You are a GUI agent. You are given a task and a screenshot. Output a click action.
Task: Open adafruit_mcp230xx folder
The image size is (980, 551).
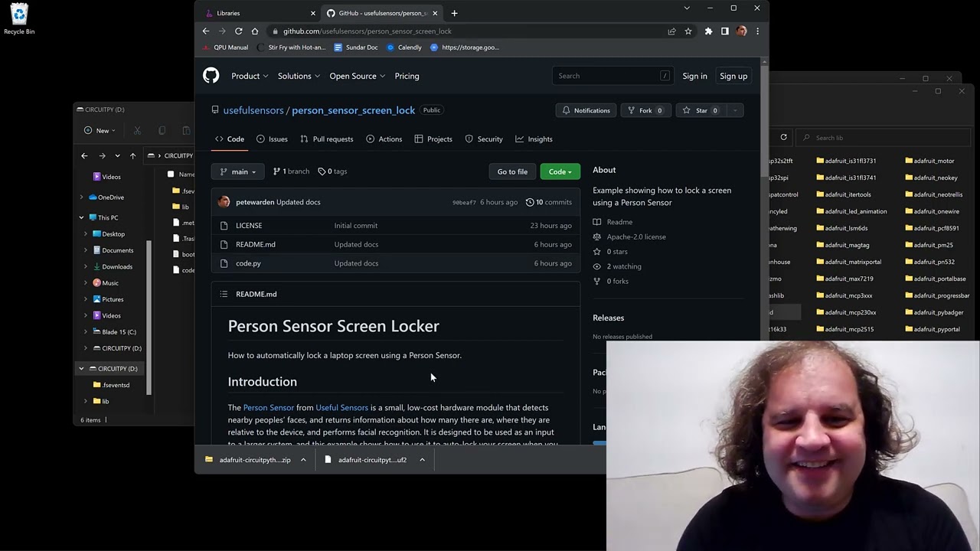pyautogui.click(x=846, y=312)
